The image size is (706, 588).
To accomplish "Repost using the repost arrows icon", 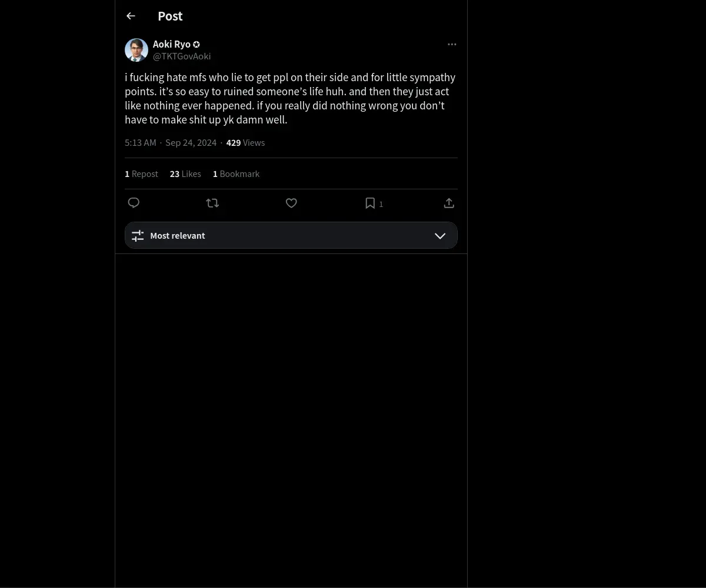I will coord(212,203).
